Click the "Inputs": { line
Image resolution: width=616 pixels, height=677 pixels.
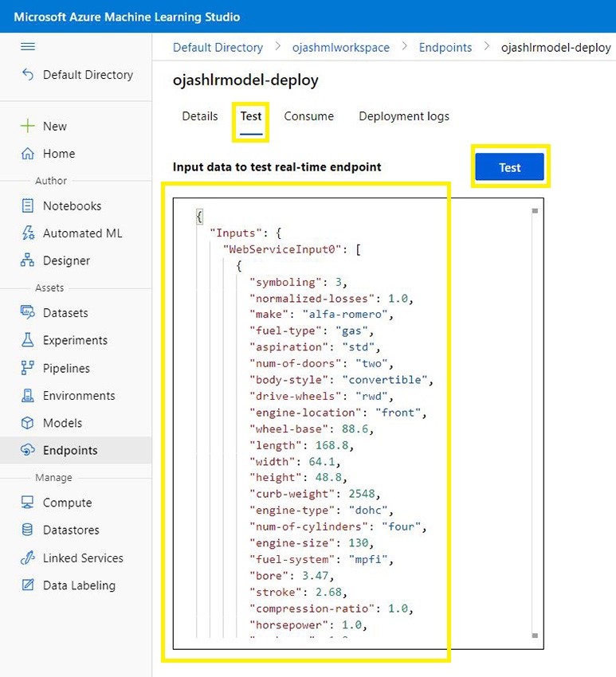245,233
